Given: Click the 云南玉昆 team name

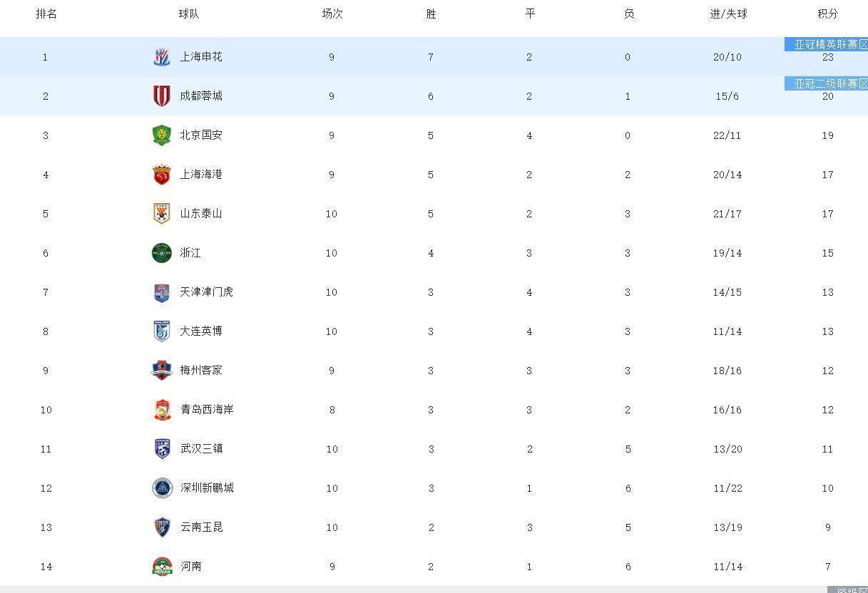Looking at the screenshot, I should tap(201, 527).
